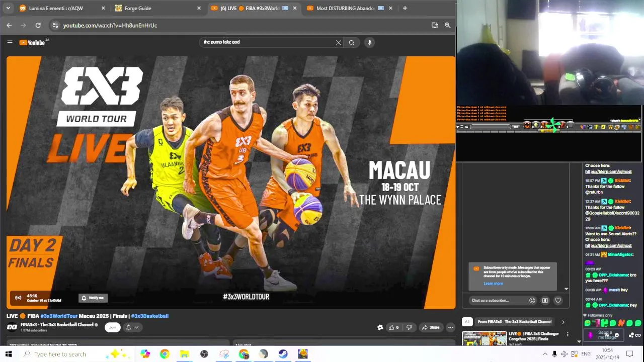Close the Forge Guide tab
The height and width of the screenshot is (362, 644).
coord(199,8)
